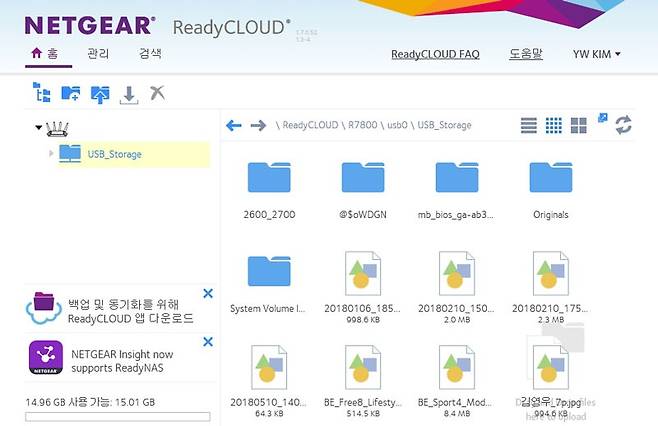This screenshot has width=658, height=426.
Task: Click ReadyCLOUD in the breadcrumb path
Action: pyautogui.click(x=310, y=125)
